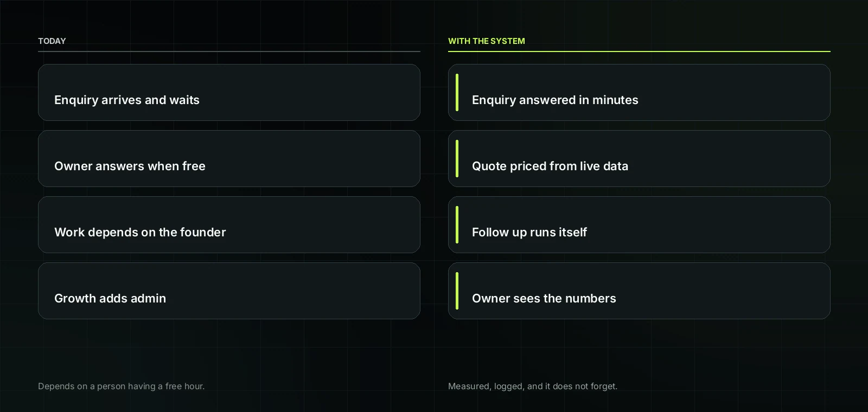The height and width of the screenshot is (412, 868).
Task: Click the grey divider line under TODAY
Action: [x=229, y=51]
